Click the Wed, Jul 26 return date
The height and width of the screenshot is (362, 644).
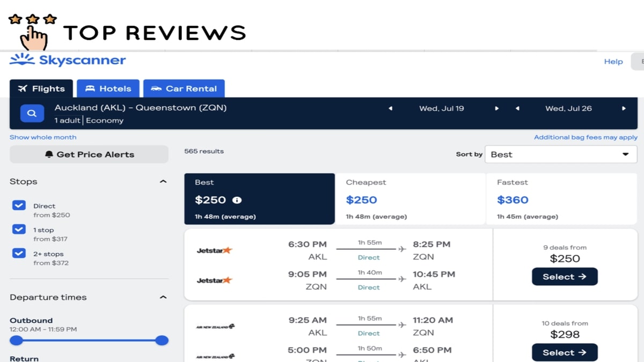click(x=569, y=108)
